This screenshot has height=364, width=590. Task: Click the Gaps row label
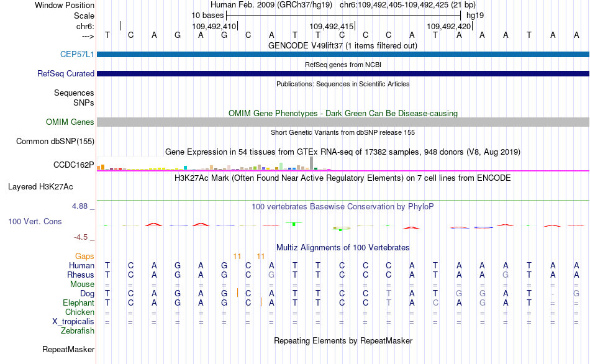[84, 256]
